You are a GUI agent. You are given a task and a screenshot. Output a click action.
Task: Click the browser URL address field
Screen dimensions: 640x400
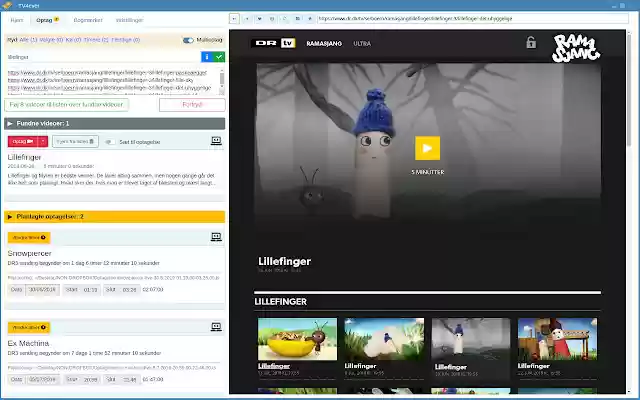473,19
